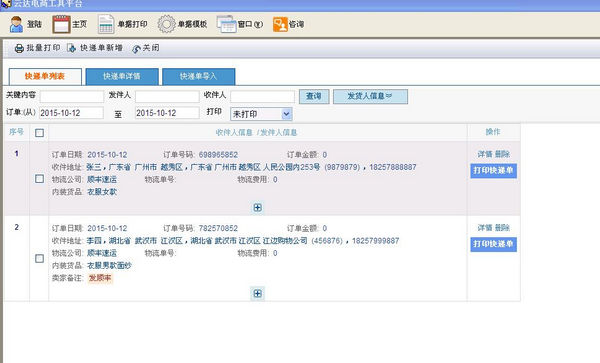Toggle the select-all header checkbox
The image size is (600, 363).
tap(39, 133)
